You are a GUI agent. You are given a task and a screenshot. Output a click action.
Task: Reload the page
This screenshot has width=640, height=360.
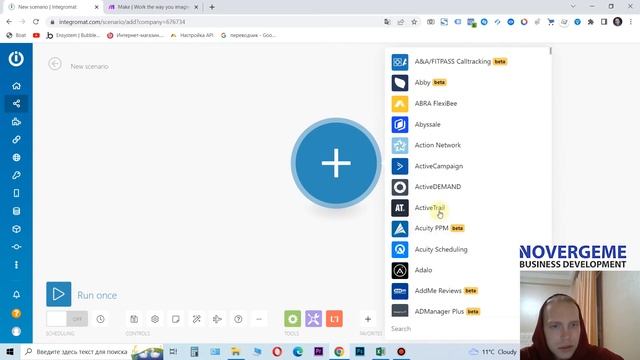pos(36,22)
